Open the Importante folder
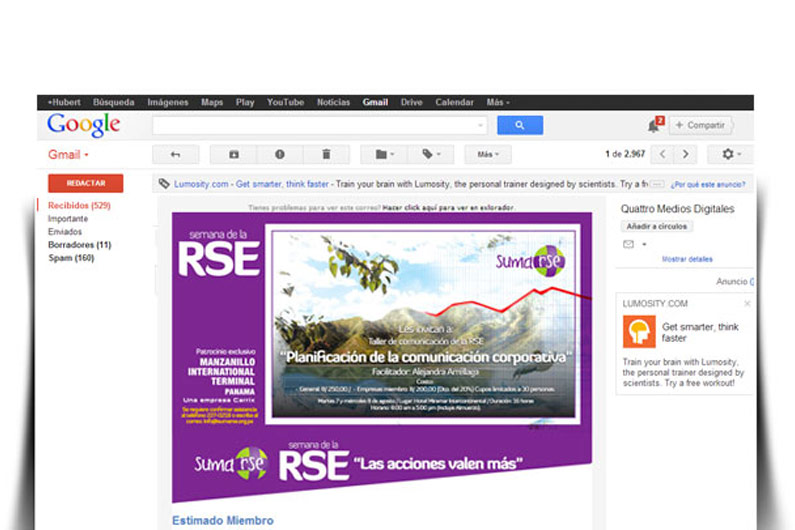This screenshot has height=530, width=795. tap(68, 219)
